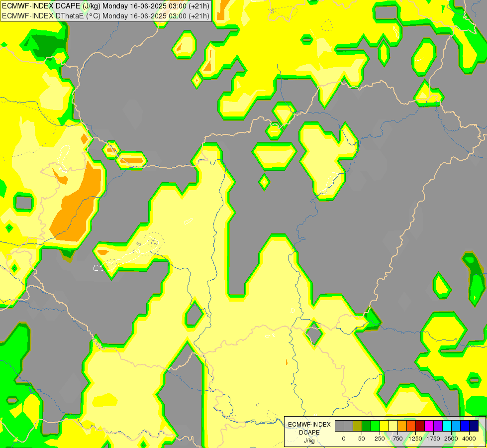Viewport: 487px width, 448px height.
Task: Pick the saturated yellow legend swatch
Action: pyautogui.click(x=384, y=426)
